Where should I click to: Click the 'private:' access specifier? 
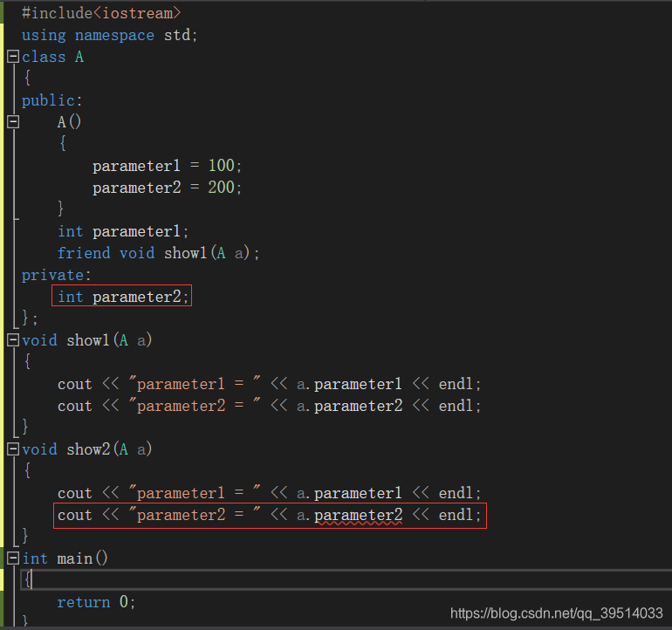[x=57, y=275]
